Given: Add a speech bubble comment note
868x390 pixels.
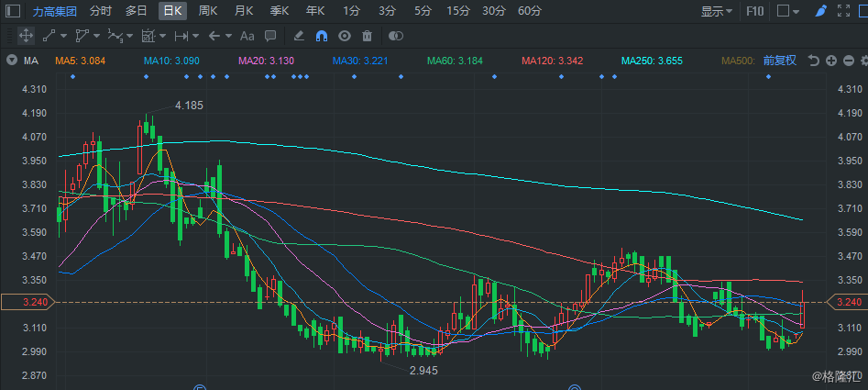Looking at the screenshot, I should pyautogui.click(x=270, y=36).
